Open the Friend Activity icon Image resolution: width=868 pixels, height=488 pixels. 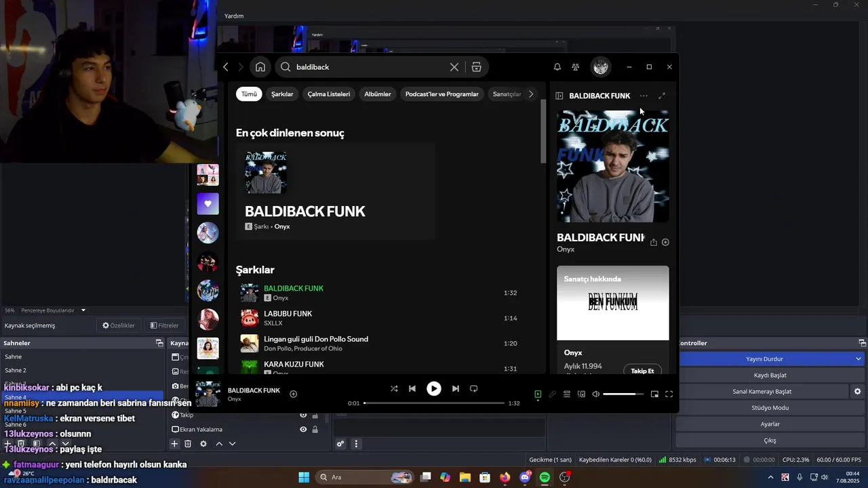[576, 67]
